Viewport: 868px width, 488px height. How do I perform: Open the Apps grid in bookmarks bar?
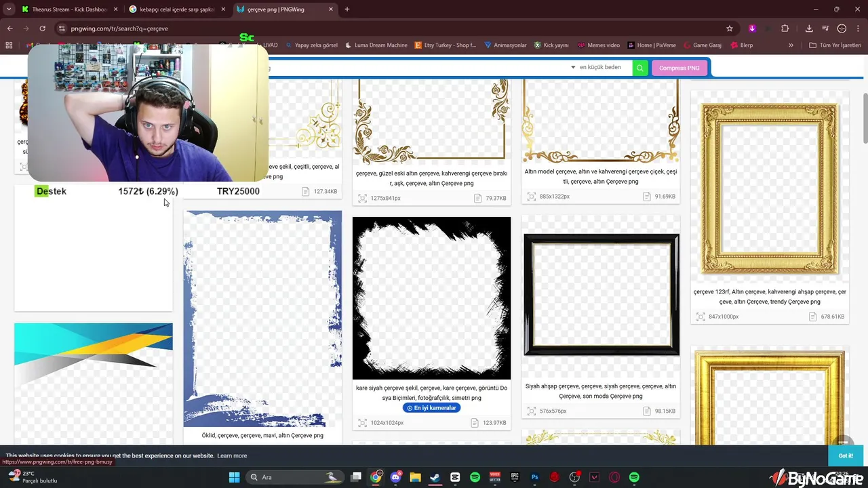click(9, 45)
